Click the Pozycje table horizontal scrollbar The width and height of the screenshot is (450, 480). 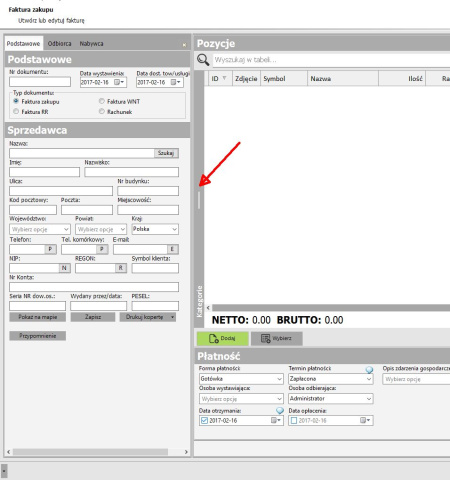[x=331, y=308]
